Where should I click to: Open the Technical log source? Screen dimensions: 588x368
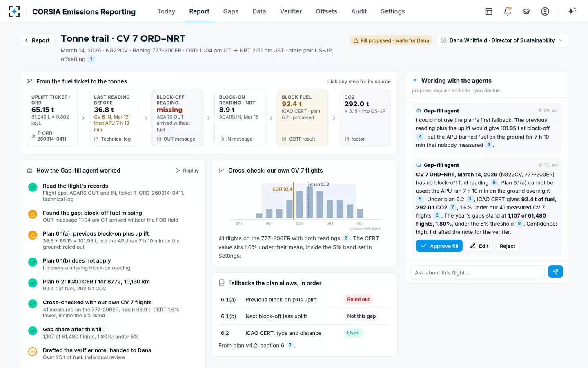(112, 139)
